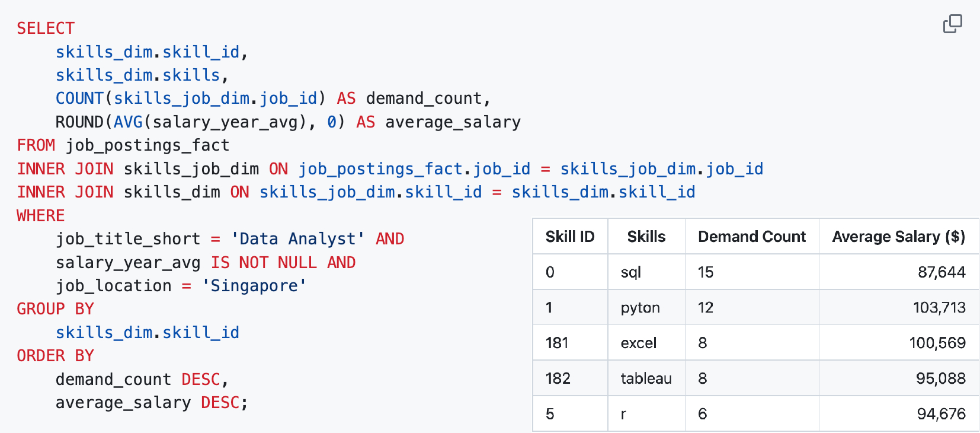Click the 94,676 salary value
Viewport: 980px width, 433px height.
point(941,414)
